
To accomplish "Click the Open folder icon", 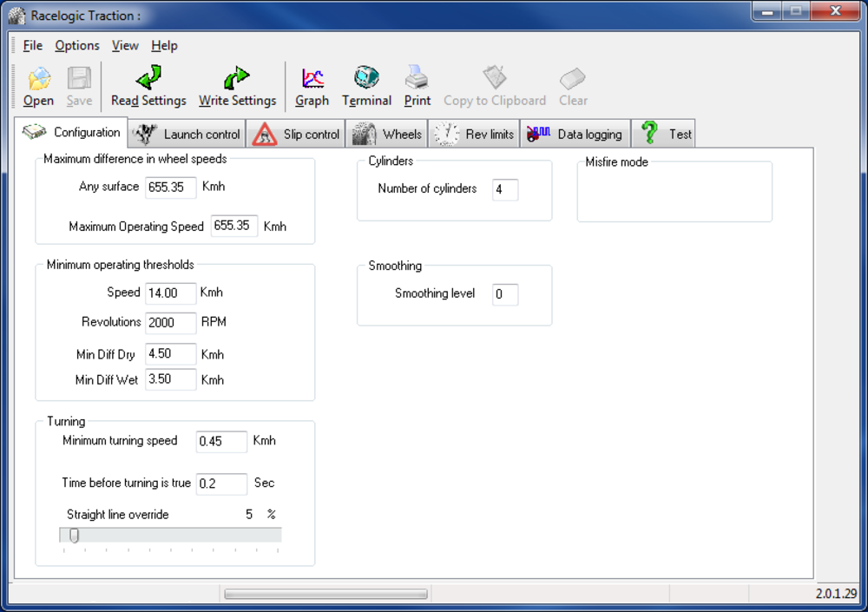I will pyautogui.click(x=39, y=78).
